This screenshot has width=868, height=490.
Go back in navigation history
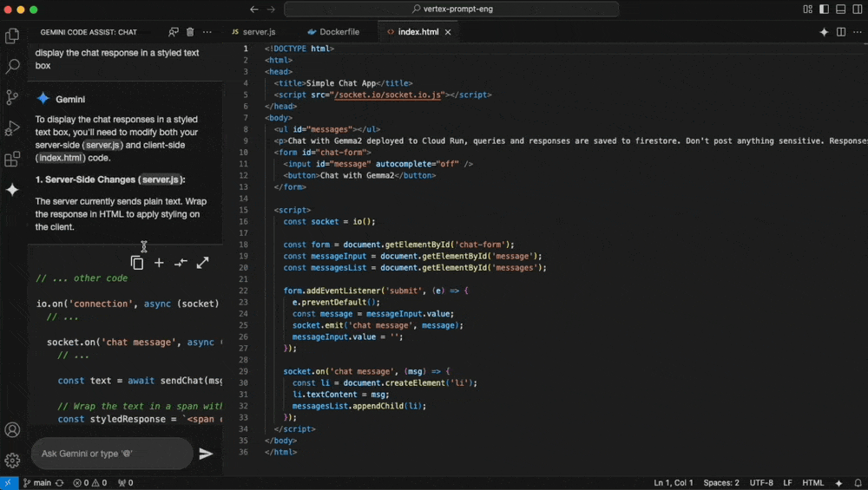click(254, 9)
